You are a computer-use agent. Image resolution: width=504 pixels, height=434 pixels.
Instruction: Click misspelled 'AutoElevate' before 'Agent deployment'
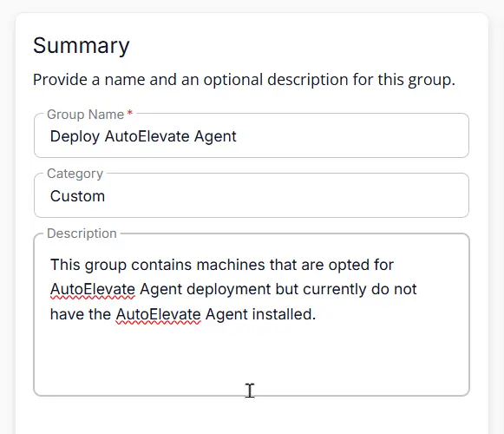pyautogui.click(x=93, y=289)
